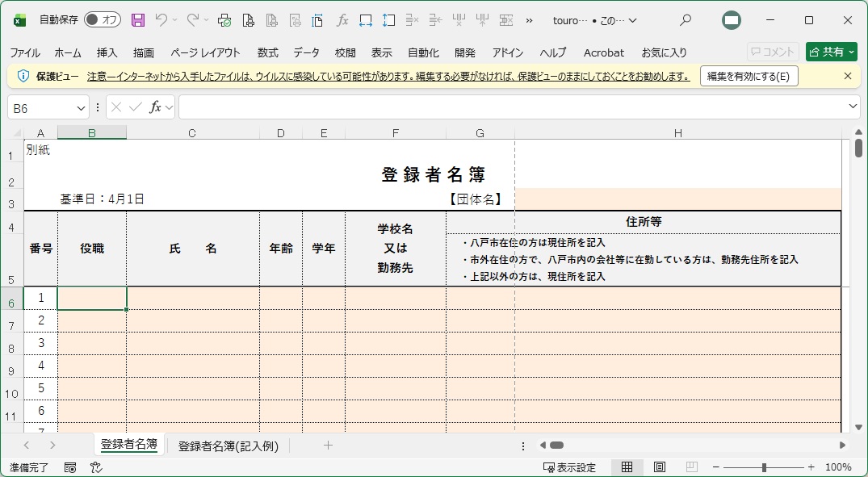The width and height of the screenshot is (868, 477).
Task: Show more quick access toolbar commands
Action: click(x=530, y=20)
